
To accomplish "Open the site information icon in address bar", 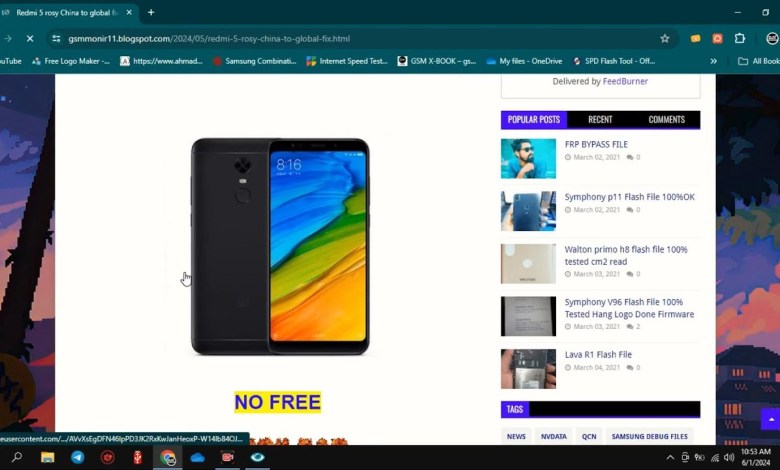I will 56,38.
